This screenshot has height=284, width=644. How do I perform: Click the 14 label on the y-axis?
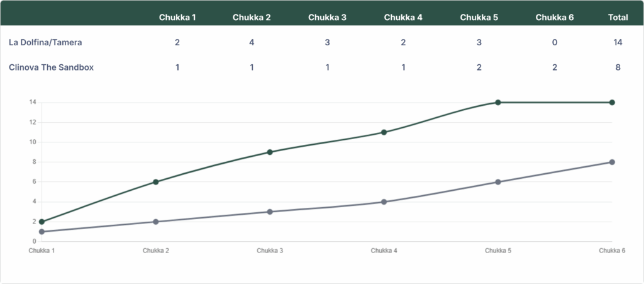[x=33, y=102]
